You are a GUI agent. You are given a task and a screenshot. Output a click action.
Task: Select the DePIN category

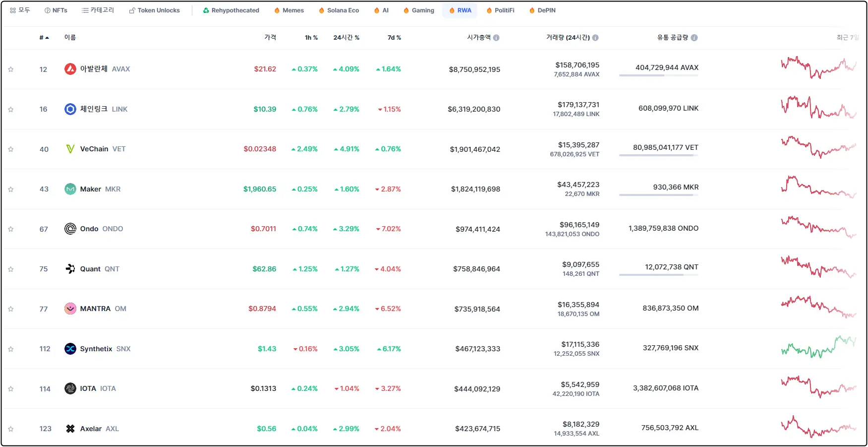542,10
